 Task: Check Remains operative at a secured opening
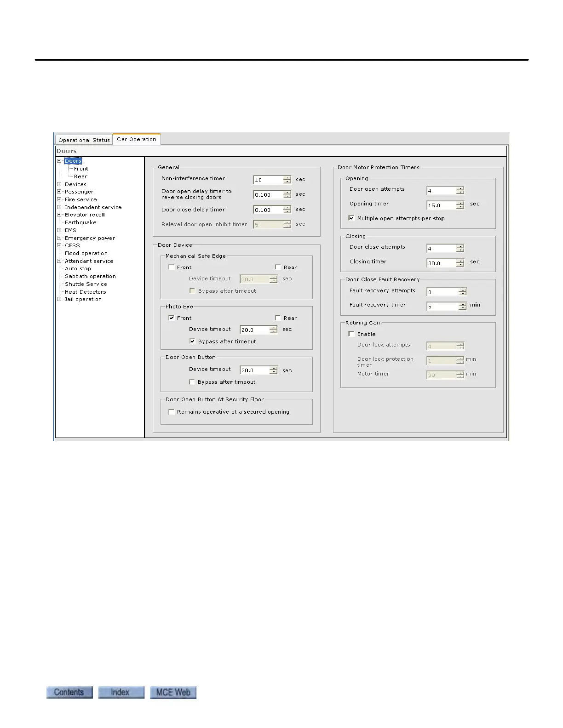tap(172, 412)
